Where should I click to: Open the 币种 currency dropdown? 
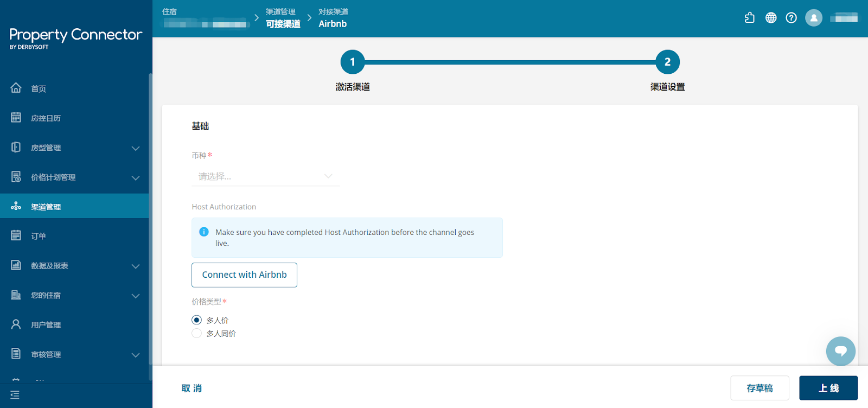(266, 176)
